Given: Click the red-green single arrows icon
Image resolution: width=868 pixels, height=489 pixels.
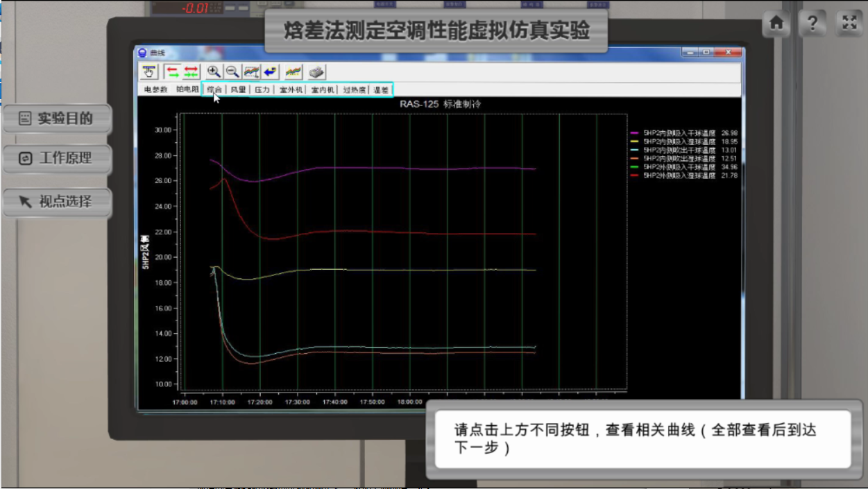Looking at the screenshot, I should [173, 71].
